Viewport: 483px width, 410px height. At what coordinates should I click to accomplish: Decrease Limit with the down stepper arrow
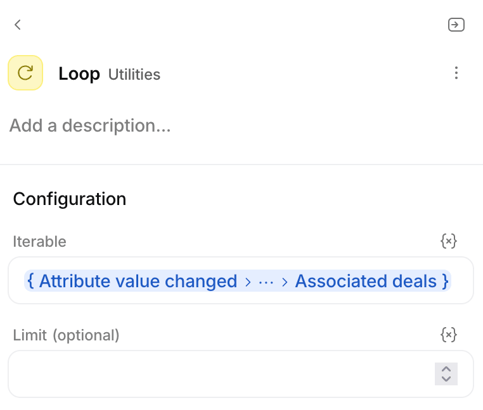pos(446,378)
